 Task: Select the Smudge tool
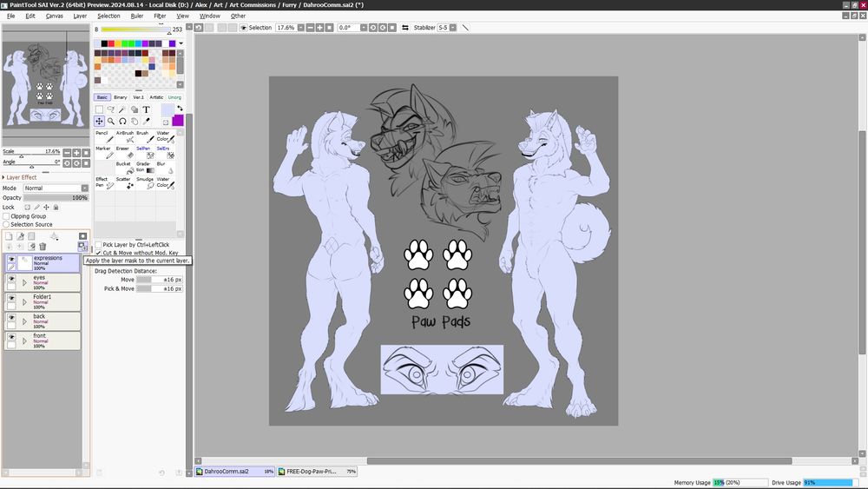[145, 182]
